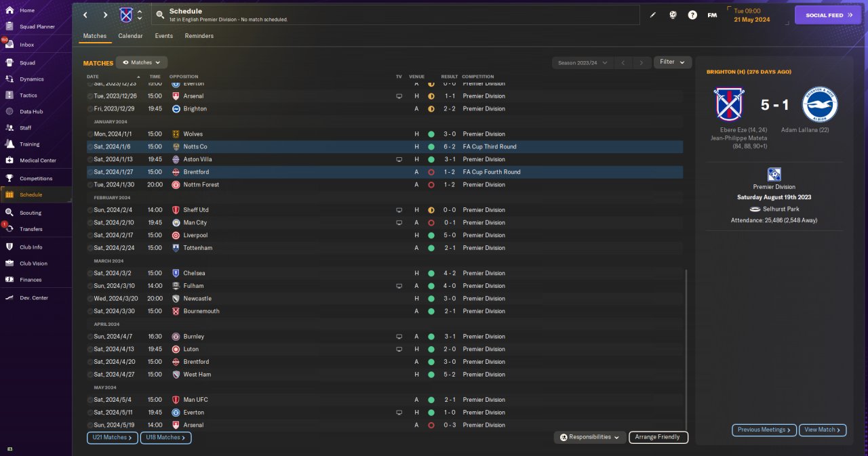Open the Competitions section
The image size is (868, 456).
pos(36,178)
